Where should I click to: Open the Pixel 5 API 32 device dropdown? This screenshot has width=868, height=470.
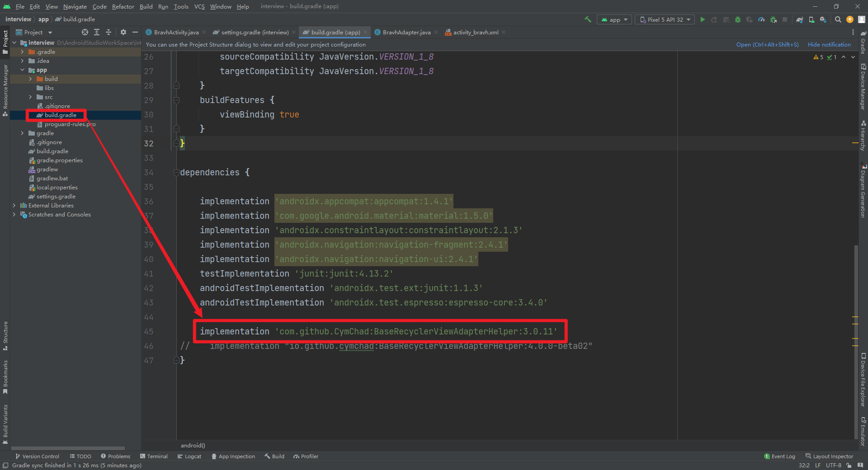[x=665, y=19]
